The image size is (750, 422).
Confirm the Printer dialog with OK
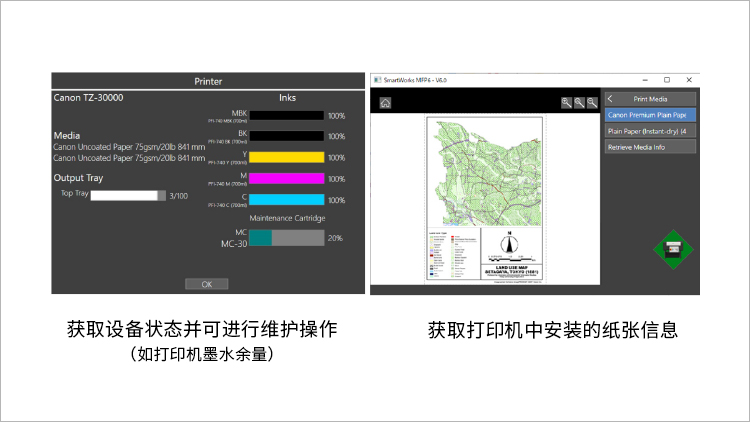click(x=207, y=284)
